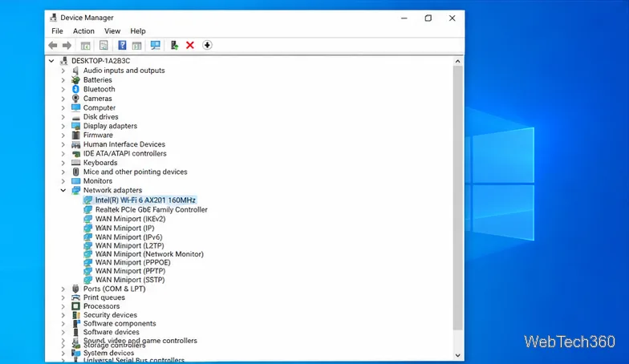Click the Keyboards category icon
Image resolution: width=629 pixels, height=364 pixels.
point(75,162)
